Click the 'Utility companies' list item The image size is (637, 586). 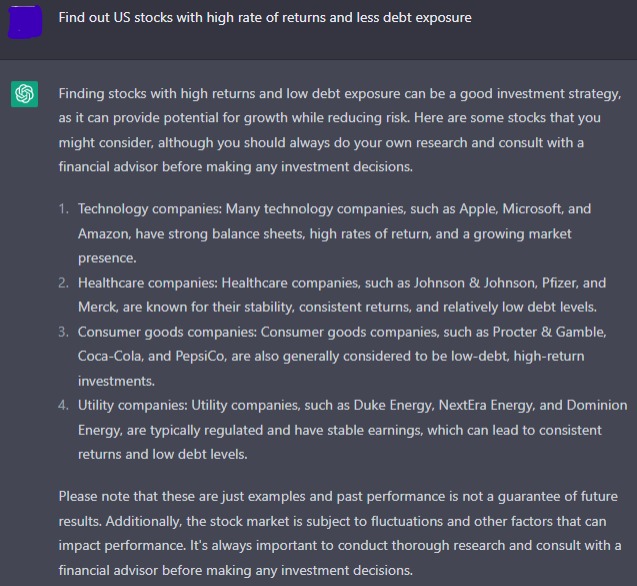point(352,430)
